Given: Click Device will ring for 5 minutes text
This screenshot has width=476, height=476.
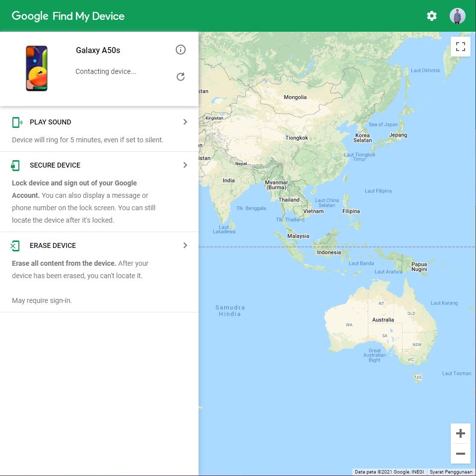Looking at the screenshot, I should click(87, 140).
